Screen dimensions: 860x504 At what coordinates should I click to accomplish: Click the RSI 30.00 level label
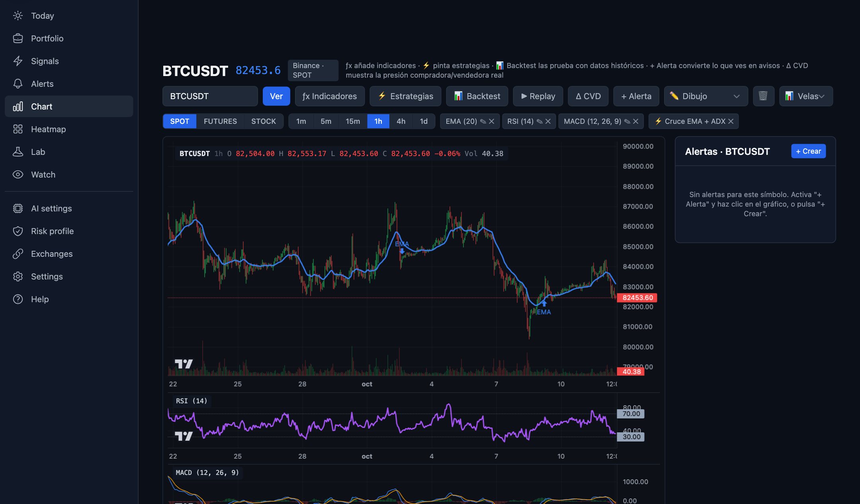pos(631,437)
